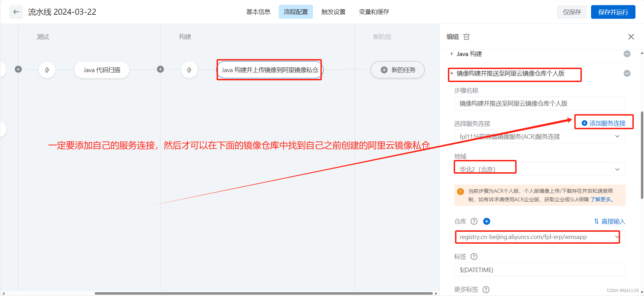Screen dimensions: 644x296
Task: Open the 选择服务连接 dropdown
Action: (540, 136)
